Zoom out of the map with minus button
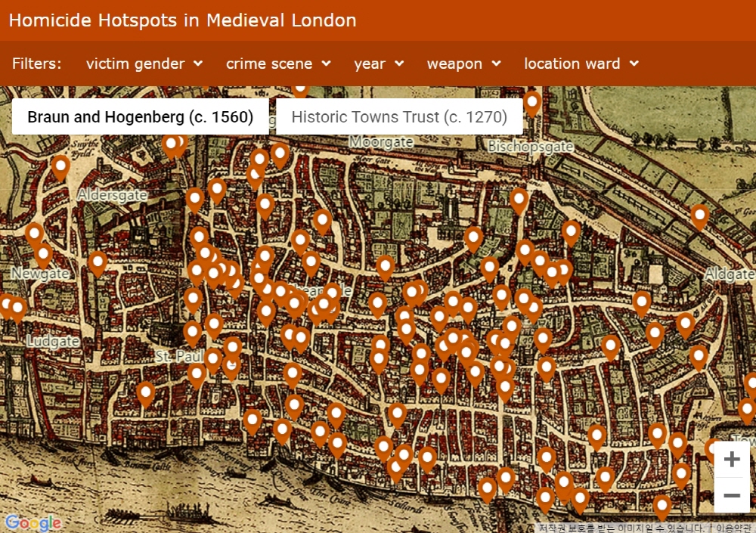756x533 pixels. [x=731, y=495]
